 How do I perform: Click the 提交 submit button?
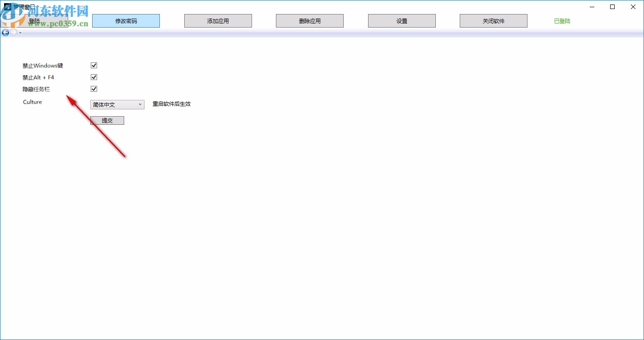[x=107, y=120]
